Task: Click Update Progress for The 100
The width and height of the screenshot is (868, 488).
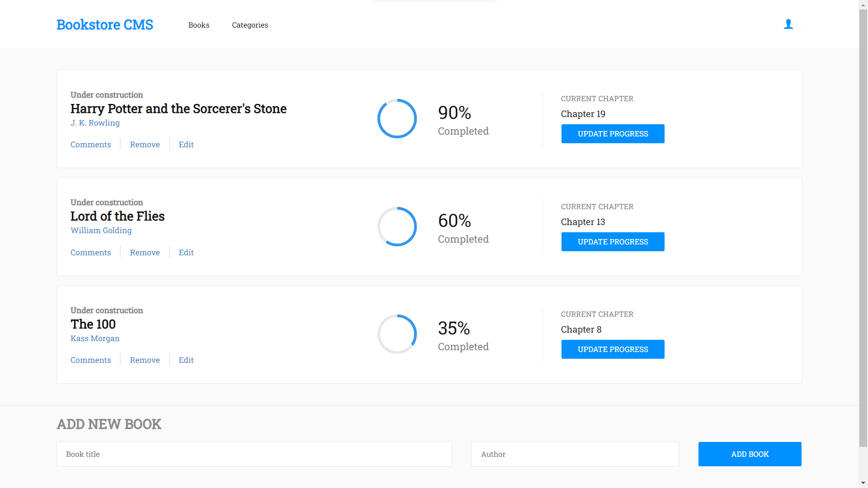Action: pyautogui.click(x=613, y=349)
